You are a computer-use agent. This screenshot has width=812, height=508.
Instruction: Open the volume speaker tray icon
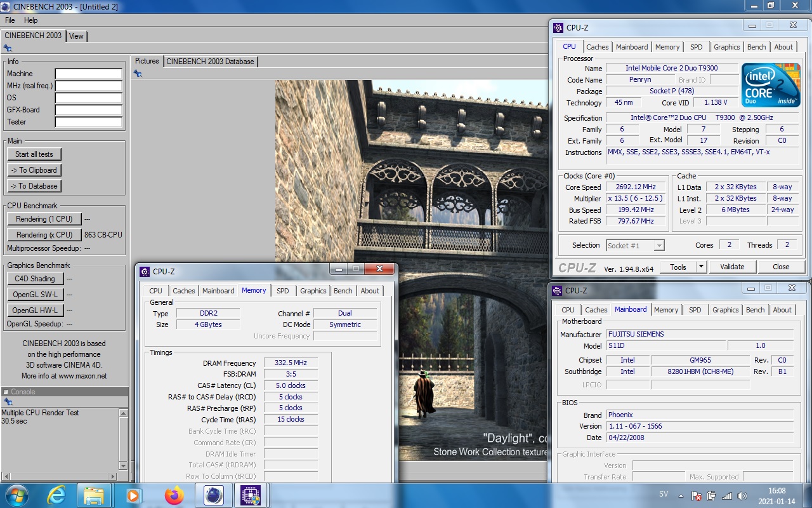click(x=742, y=496)
